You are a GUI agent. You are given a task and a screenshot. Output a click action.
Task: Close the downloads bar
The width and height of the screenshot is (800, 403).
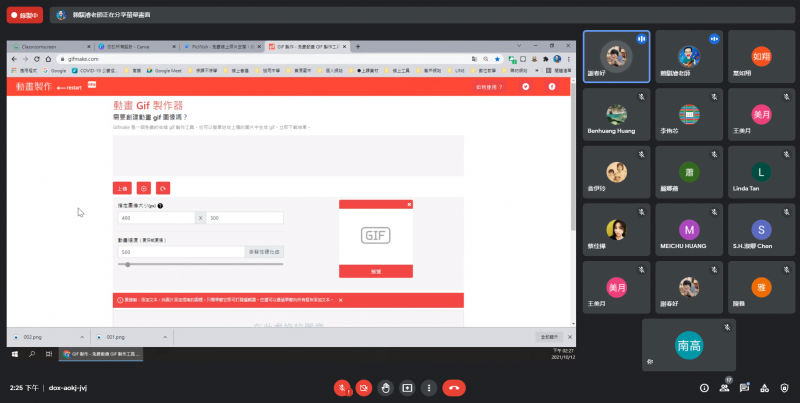coord(570,337)
